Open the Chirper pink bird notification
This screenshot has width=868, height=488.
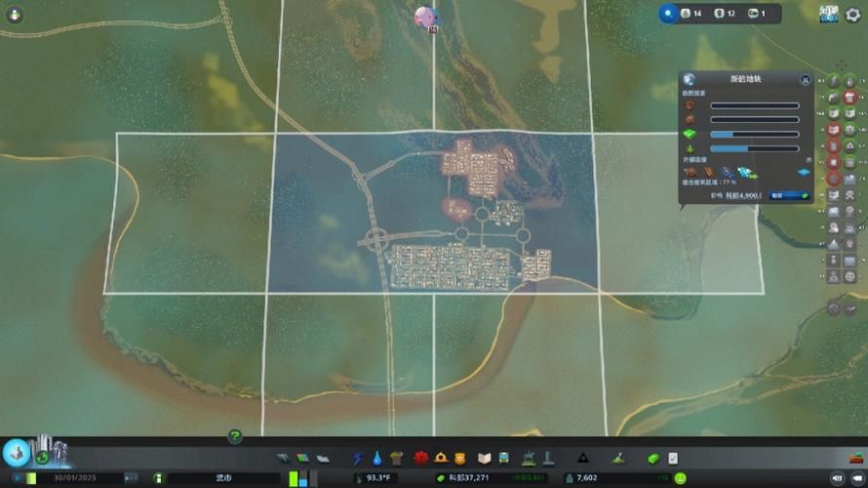point(425,16)
